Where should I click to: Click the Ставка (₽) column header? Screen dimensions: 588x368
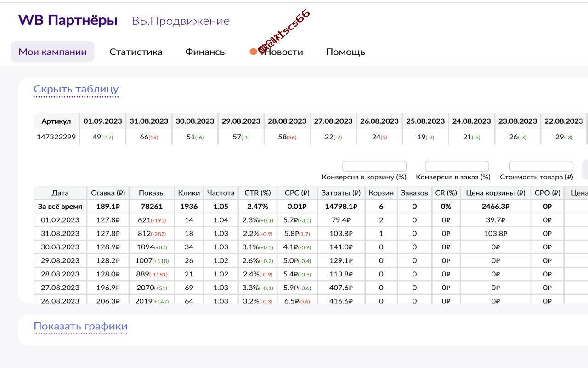click(x=108, y=193)
